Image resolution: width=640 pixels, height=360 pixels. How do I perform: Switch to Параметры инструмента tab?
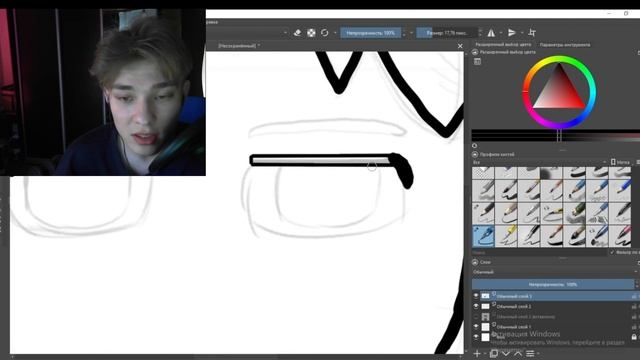pos(565,44)
